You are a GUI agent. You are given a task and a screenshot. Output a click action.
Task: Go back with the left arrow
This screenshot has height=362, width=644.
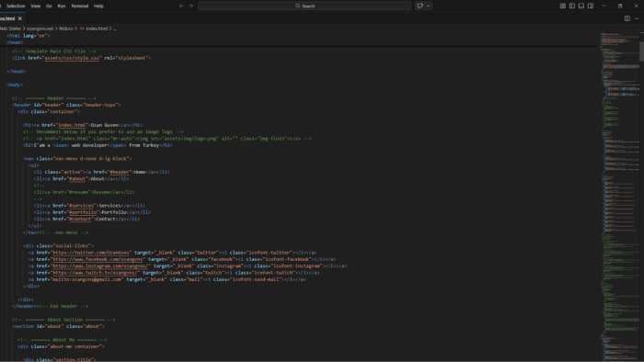click(x=181, y=6)
